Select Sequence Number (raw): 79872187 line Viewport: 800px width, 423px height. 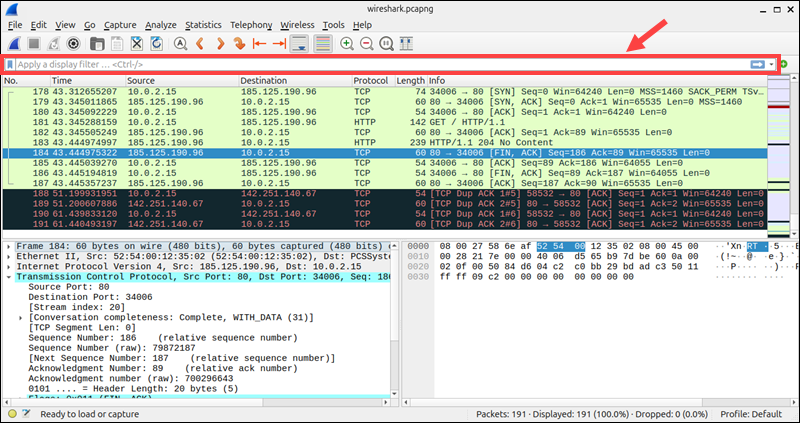[x=112, y=348]
